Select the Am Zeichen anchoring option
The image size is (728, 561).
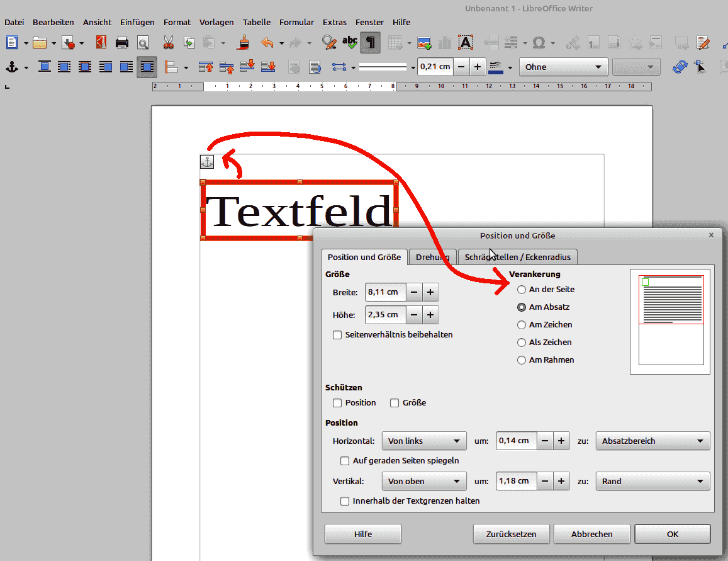522,324
